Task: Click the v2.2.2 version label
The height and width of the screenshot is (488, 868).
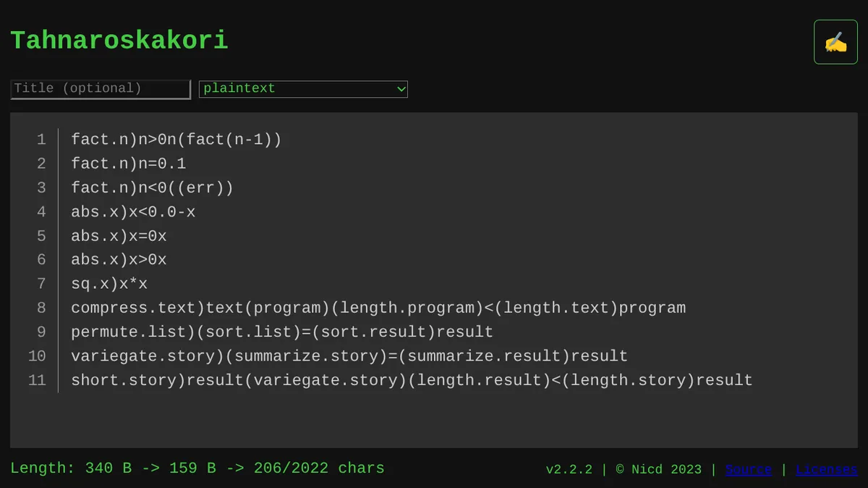Action: tap(569, 469)
